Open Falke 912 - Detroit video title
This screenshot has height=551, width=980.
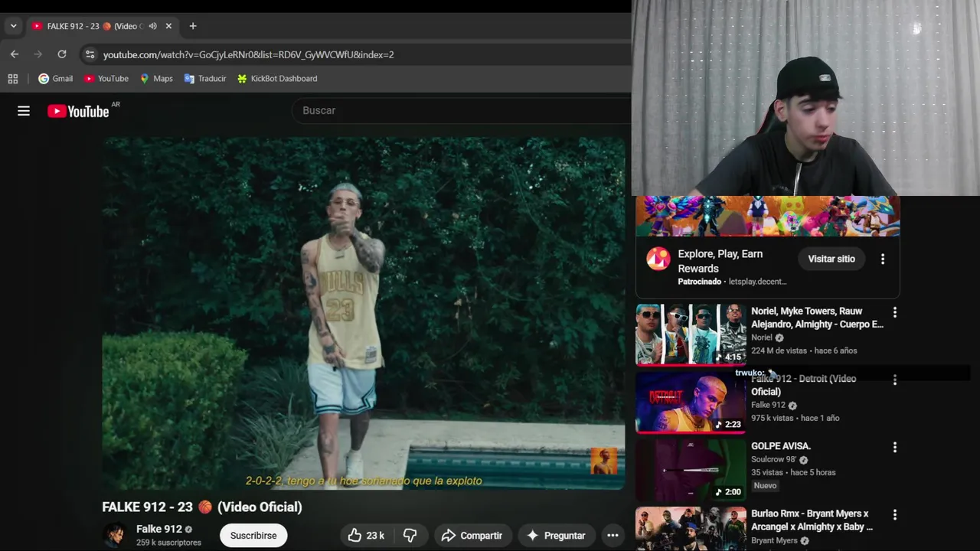tap(803, 385)
